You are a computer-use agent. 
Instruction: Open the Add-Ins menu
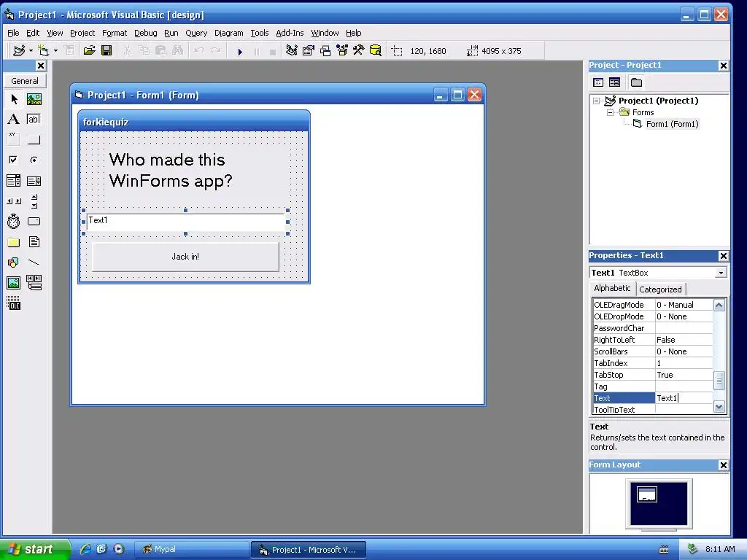pos(290,33)
